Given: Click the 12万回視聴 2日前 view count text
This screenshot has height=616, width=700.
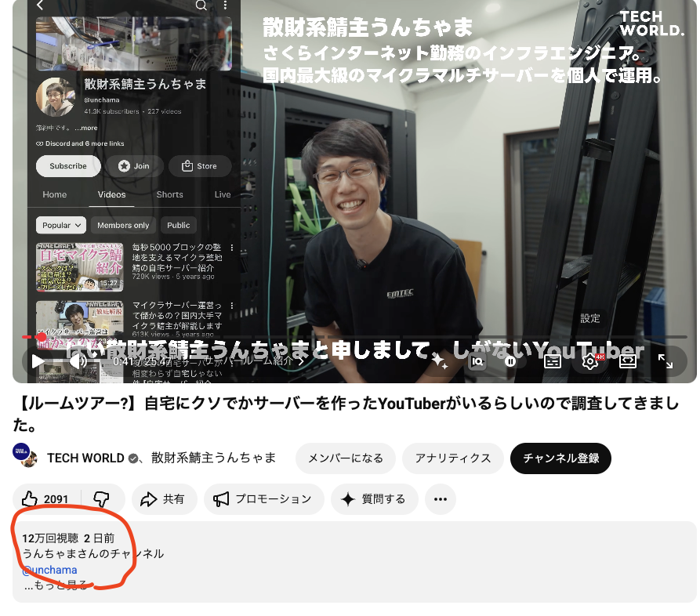Looking at the screenshot, I should pyautogui.click(x=68, y=538).
